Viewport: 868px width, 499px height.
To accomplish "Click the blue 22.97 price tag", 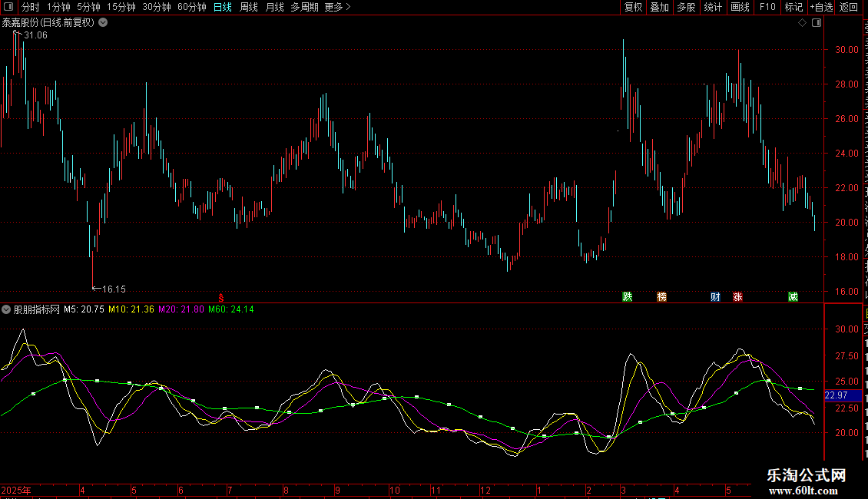I will pos(843,395).
